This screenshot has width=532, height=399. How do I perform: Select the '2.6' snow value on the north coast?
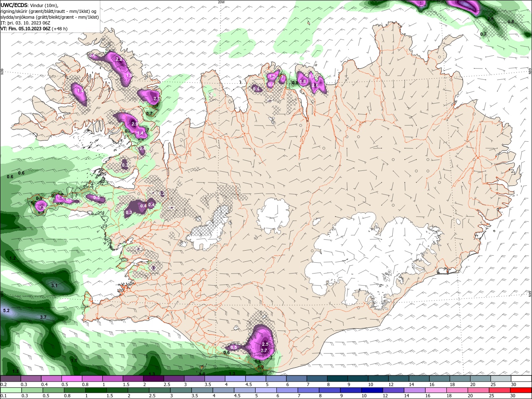(x=315, y=85)
